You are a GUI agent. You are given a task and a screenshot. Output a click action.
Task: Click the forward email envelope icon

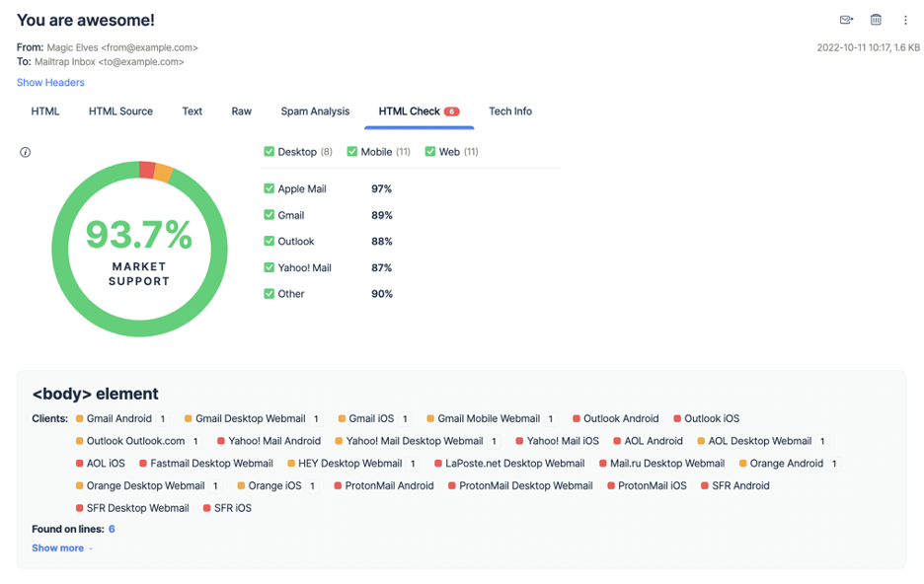[846, 20]
